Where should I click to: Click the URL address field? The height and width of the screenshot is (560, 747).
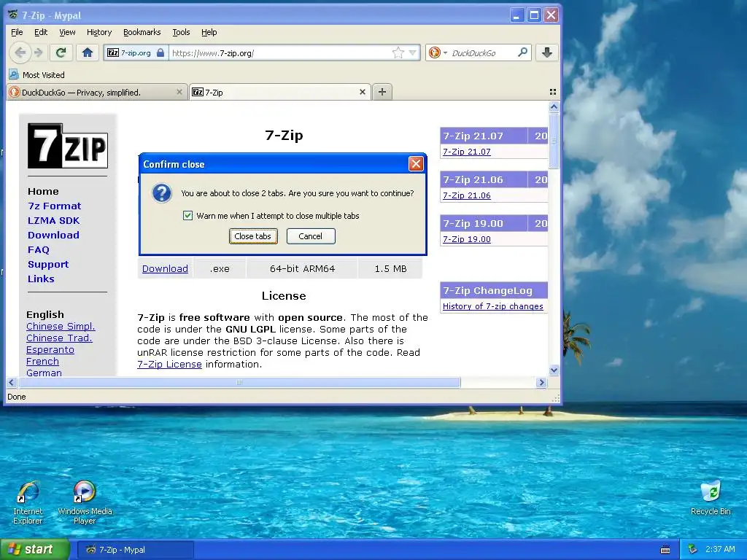(279, 52)
